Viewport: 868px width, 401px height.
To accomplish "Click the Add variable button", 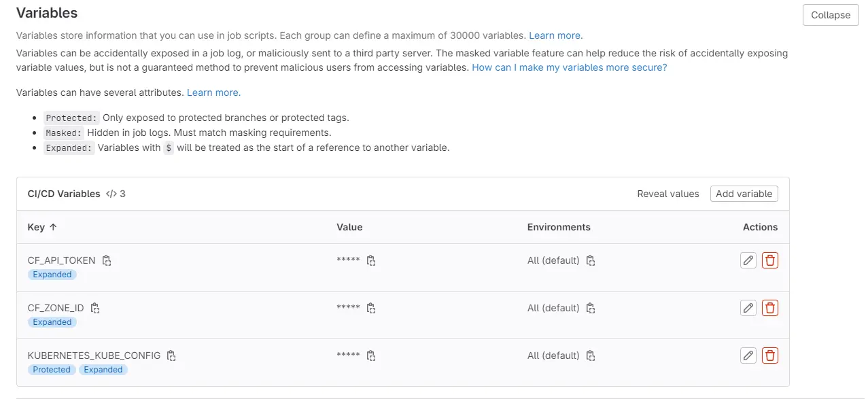I will tap(744, 194).
